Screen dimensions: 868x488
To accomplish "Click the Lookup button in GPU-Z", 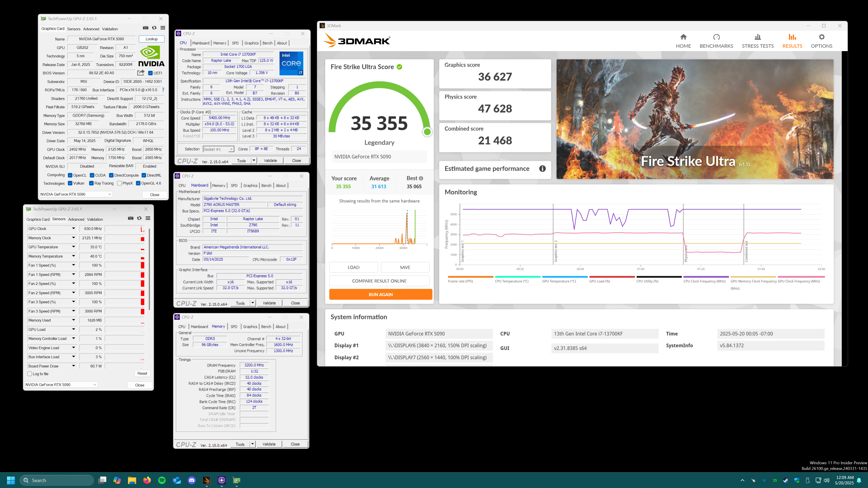I will coord(152,39).
